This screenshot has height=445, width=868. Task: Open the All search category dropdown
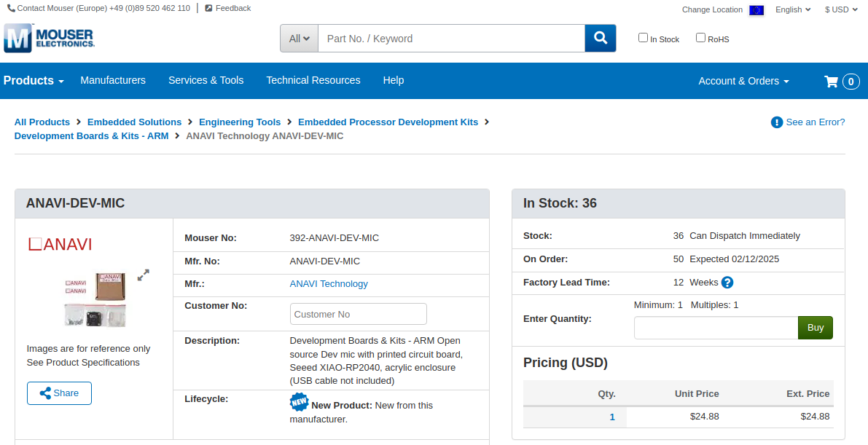tap(299, 39)
